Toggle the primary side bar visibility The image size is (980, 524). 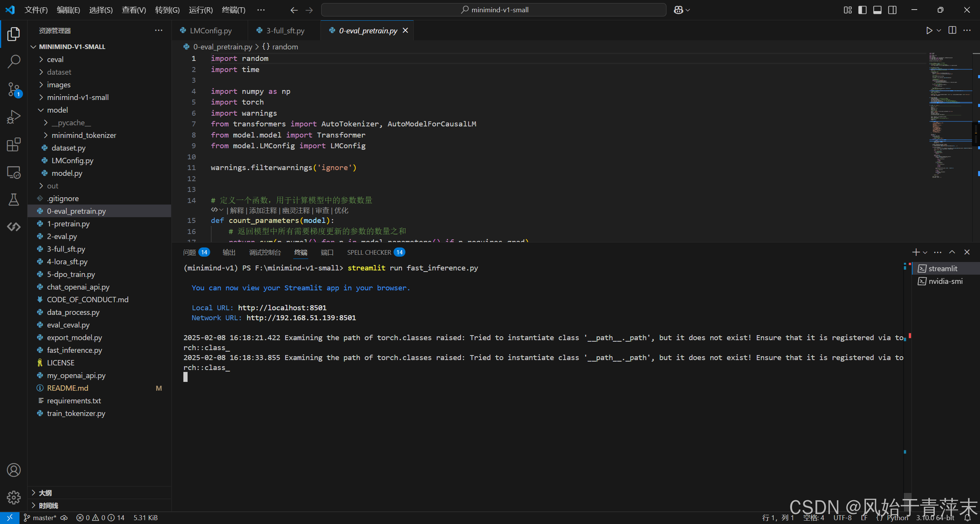pyautogui.click(x=862, y=10)
